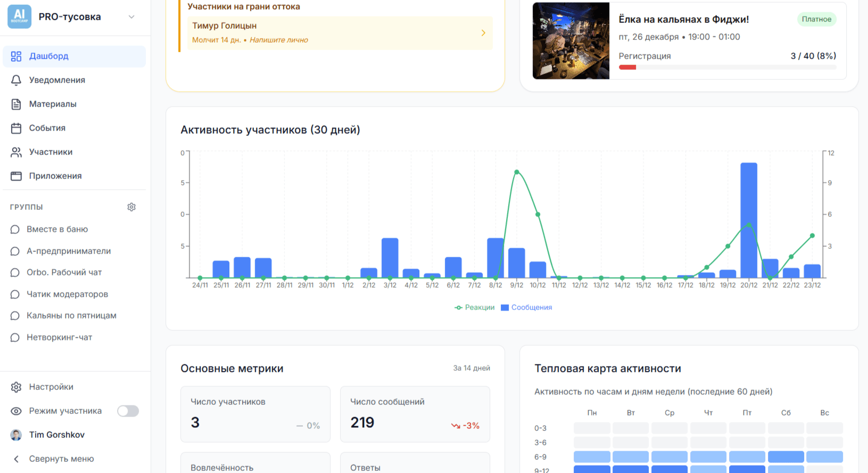The image size is (868, 473).
Task: Go to the События menu item
Action: pos(47,128)
